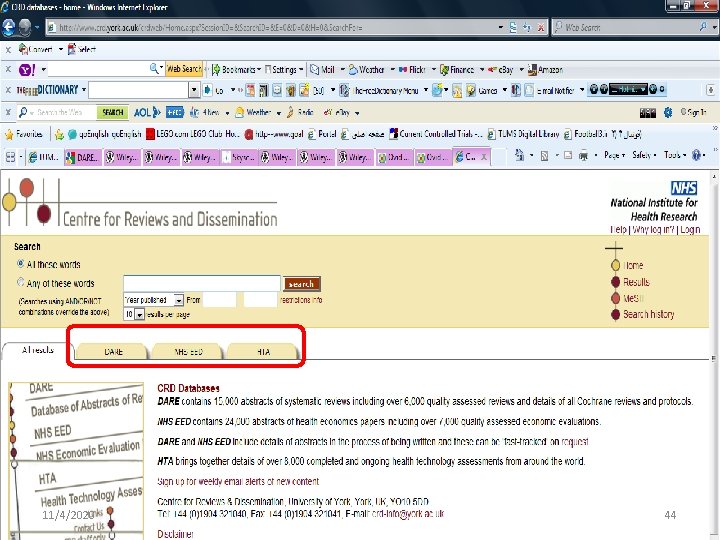Open the Results navigation link
This screenshot has width=720, height=540.
click(x=636, y=282)
